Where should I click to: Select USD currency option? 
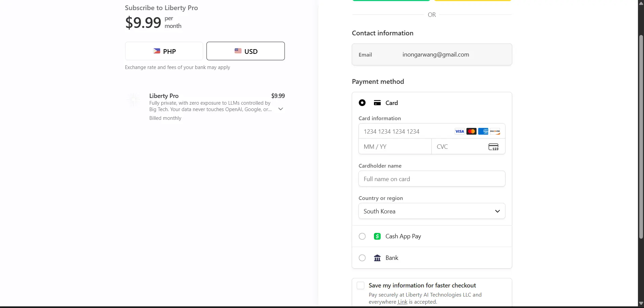coord(245,51)
